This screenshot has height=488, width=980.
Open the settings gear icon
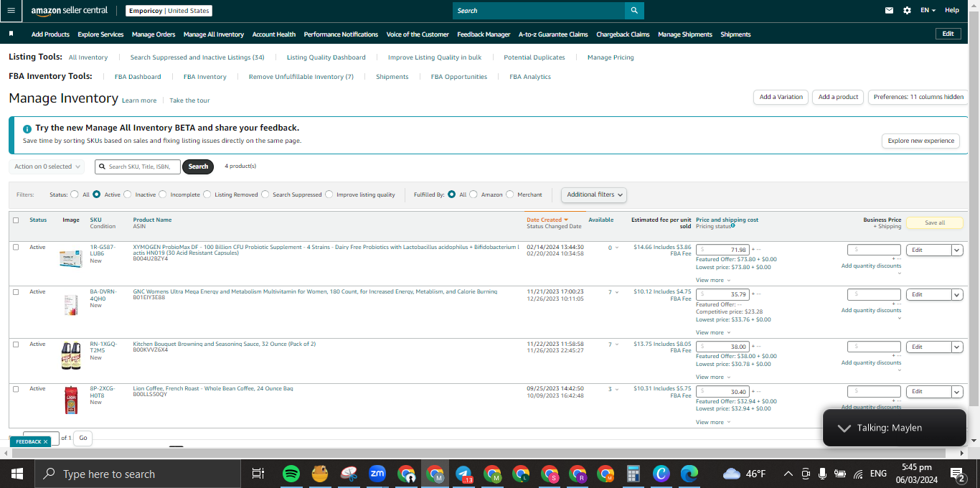click(908, 11)
